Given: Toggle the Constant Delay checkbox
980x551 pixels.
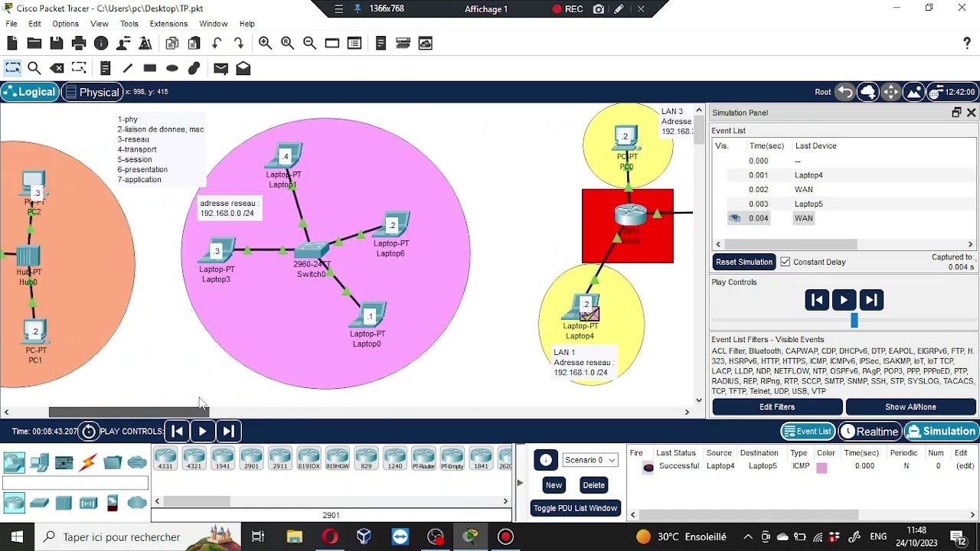Looking at the screenshot, I should (785, 262).
